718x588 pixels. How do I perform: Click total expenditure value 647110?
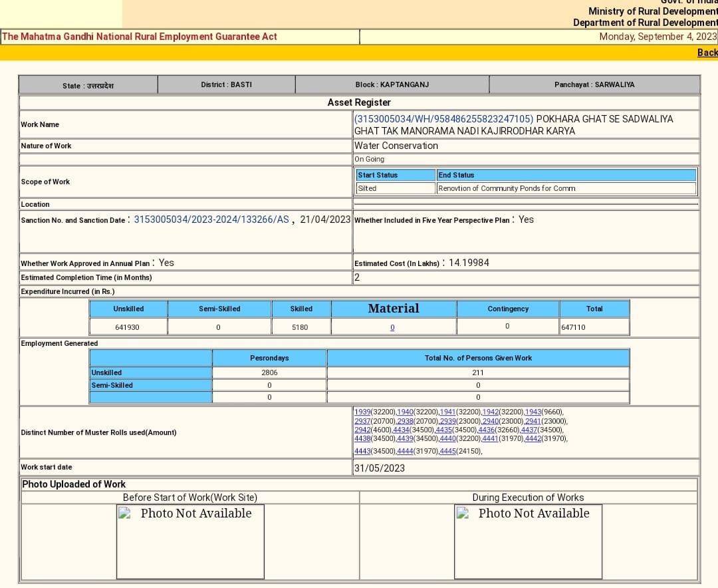[x=573, y=327]
